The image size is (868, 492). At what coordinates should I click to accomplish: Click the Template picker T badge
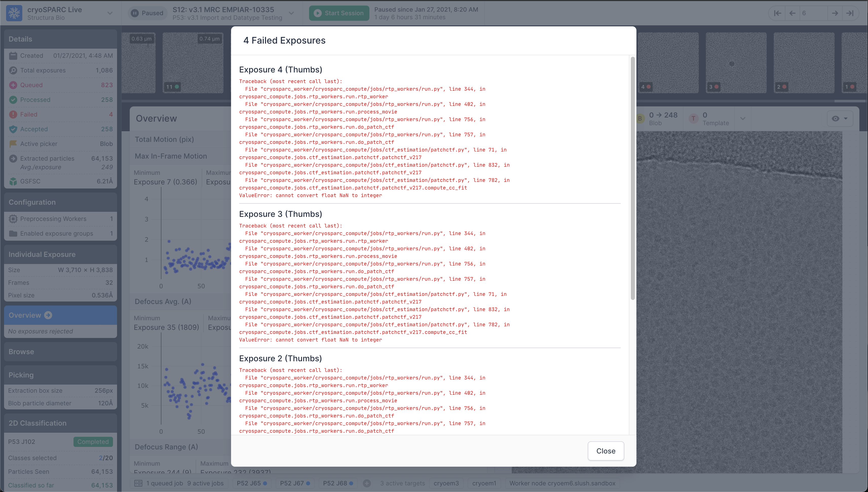[693, 119]
